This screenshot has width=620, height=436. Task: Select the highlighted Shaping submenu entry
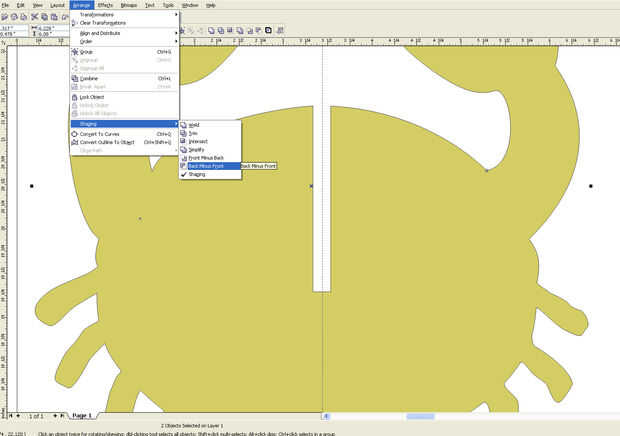click(x=125, y=124)
